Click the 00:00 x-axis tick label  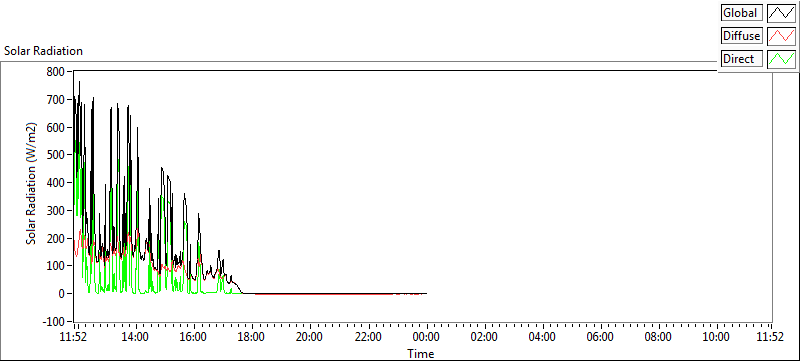point(426,337)
